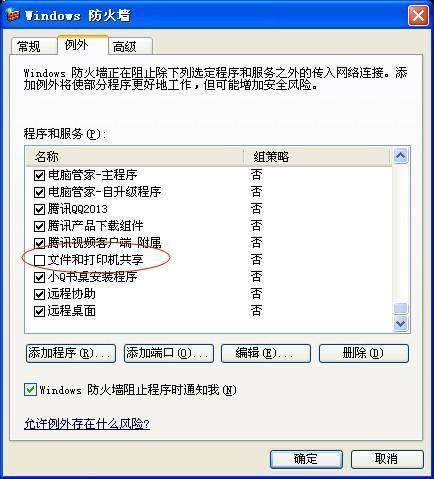
Task: Open 添加程序 dialog
Action: coord(71,353)
